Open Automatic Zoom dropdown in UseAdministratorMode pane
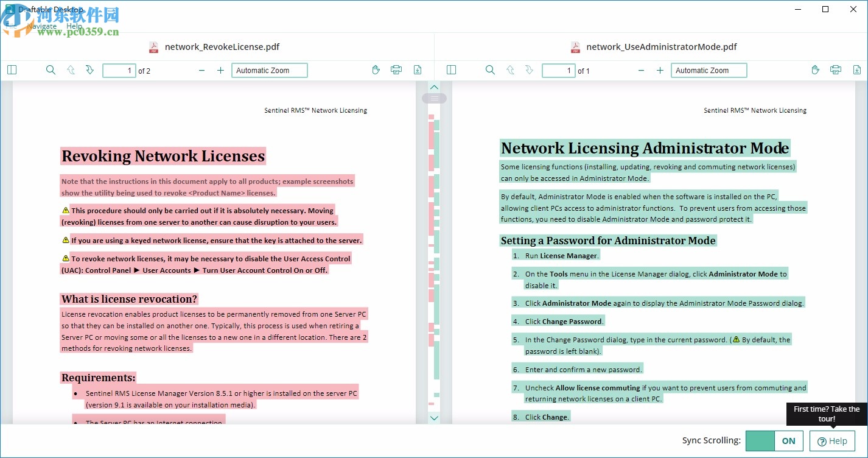The width and height of the screenshot is (868, 458). point(709,71)
